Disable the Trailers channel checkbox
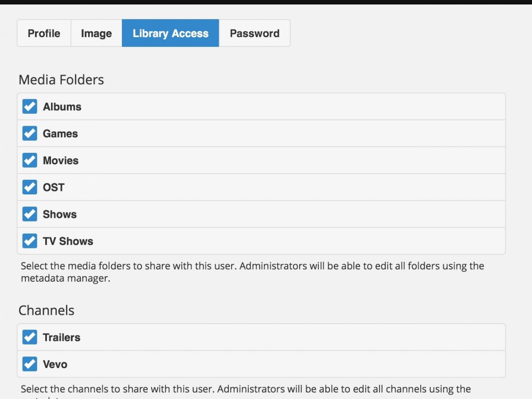 [x=30, y=337]
